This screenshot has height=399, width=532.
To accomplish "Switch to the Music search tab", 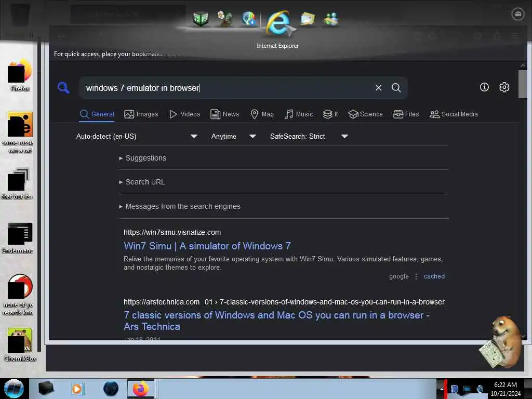I will [299, 114].
